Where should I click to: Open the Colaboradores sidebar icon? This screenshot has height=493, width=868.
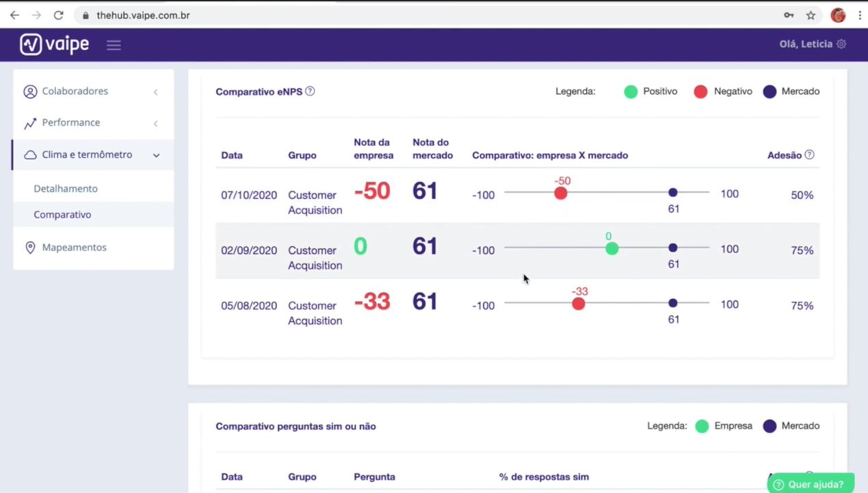point(30,91)
